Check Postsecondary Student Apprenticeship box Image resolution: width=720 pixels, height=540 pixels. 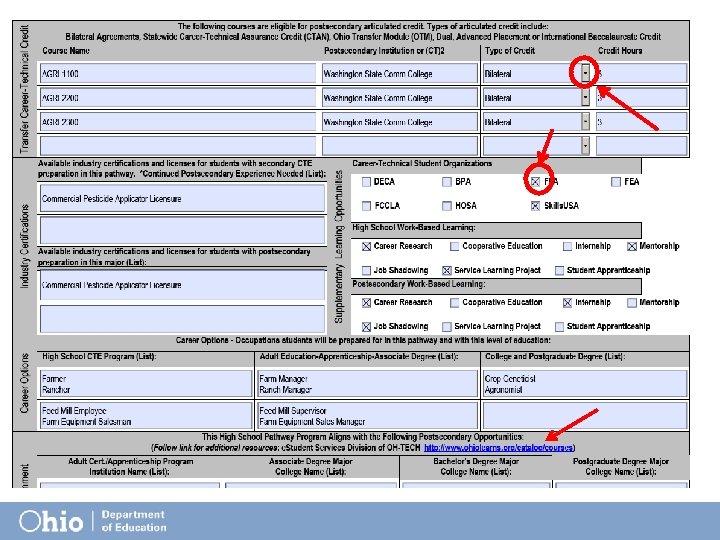click(559, 326)
